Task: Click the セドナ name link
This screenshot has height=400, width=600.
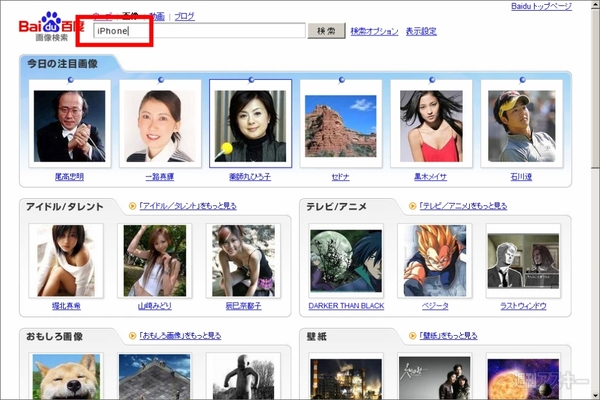Action: point(341,177)
